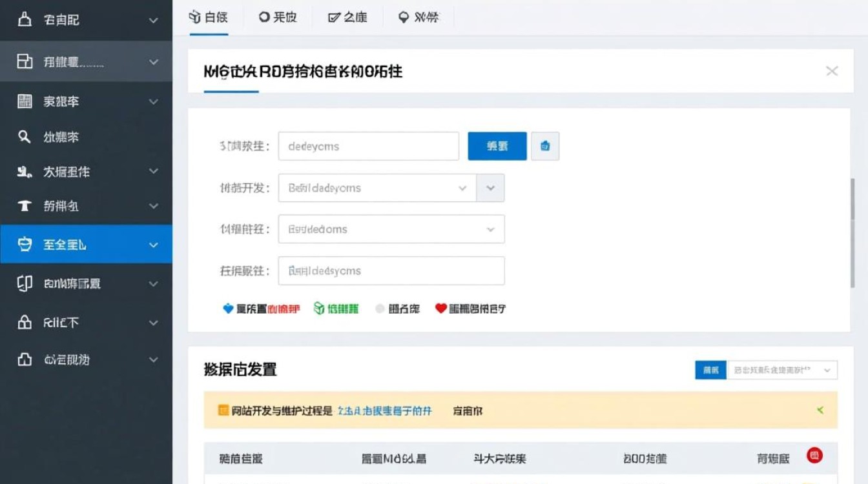The image size is (868, 484).
Task: Click the blue submit button next to the dedecms input
Action: (497, 146)
